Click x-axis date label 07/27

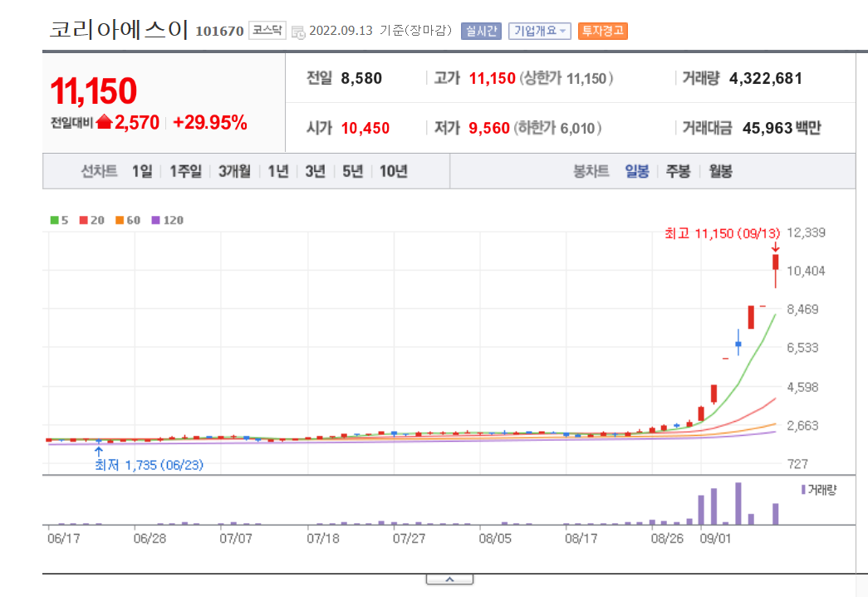click(x=409, y=538)
